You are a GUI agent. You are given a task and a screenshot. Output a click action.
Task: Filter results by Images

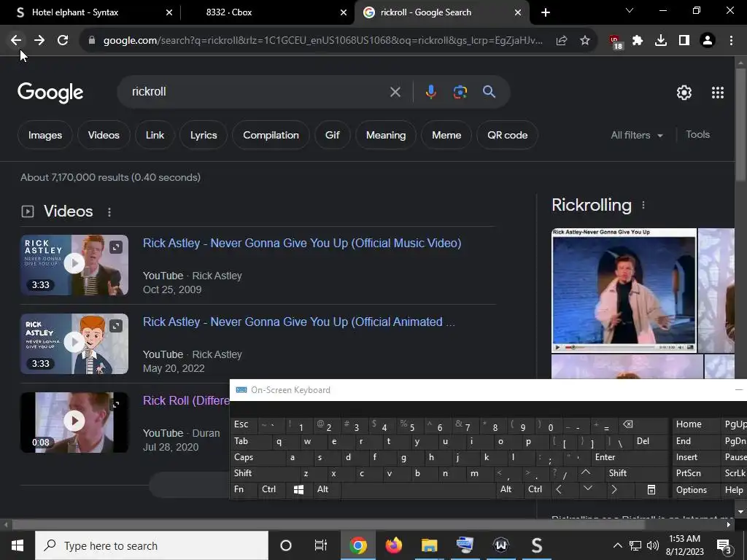click(44, 135)
